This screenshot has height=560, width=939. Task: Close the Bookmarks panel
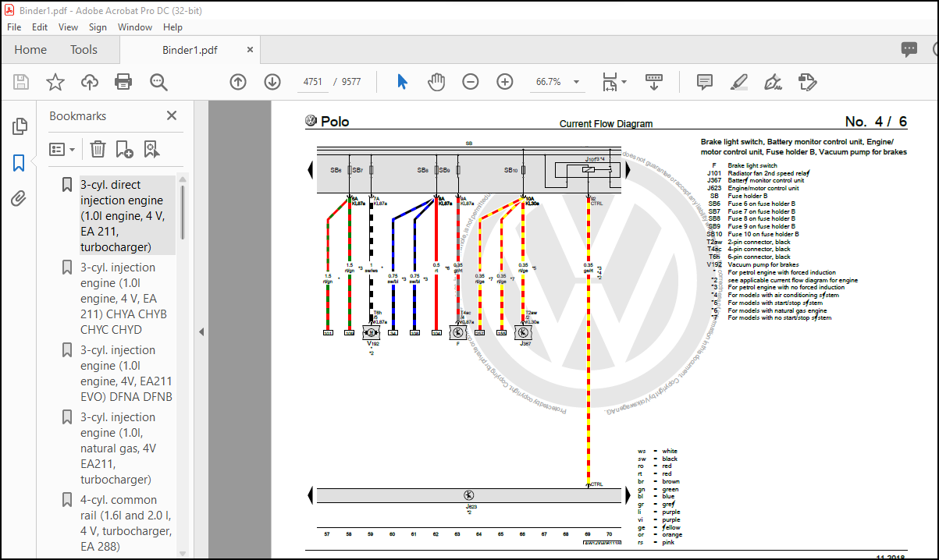pyautogui.click(x=172, y=115)
